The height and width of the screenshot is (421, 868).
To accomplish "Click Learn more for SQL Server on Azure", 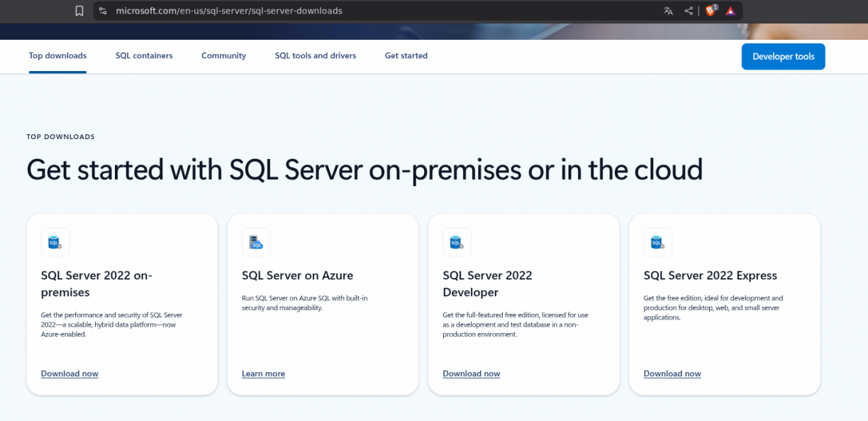I will [x=263, y=373].
